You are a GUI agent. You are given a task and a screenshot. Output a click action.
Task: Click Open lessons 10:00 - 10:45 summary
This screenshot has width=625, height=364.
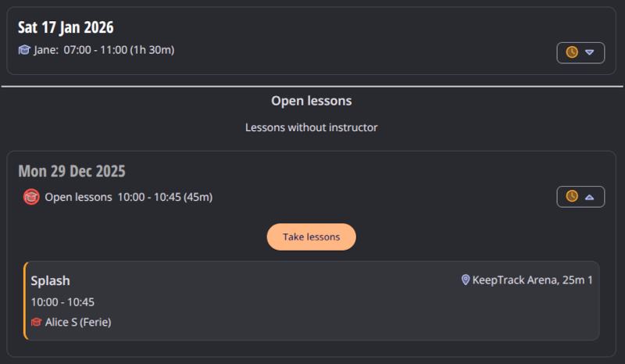128,197
